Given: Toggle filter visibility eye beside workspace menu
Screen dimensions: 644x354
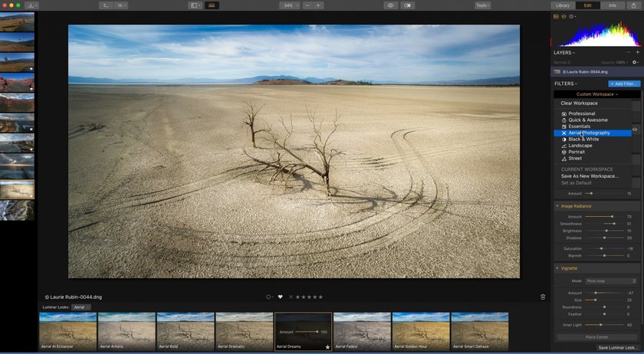Looking at the screenshot, I should pos(635,129).
